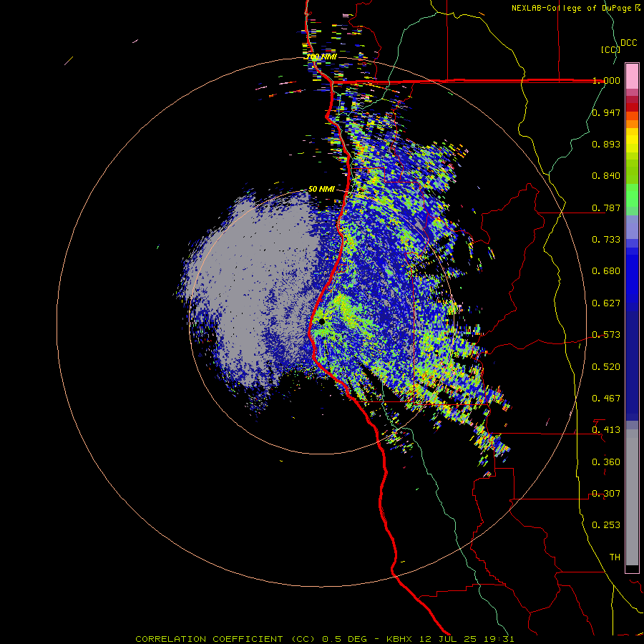Image resolution: width=644 pixels, height=644 pixels.
Task: Click the [CC] units label above the scale
Action: click(x=610, y=49)
